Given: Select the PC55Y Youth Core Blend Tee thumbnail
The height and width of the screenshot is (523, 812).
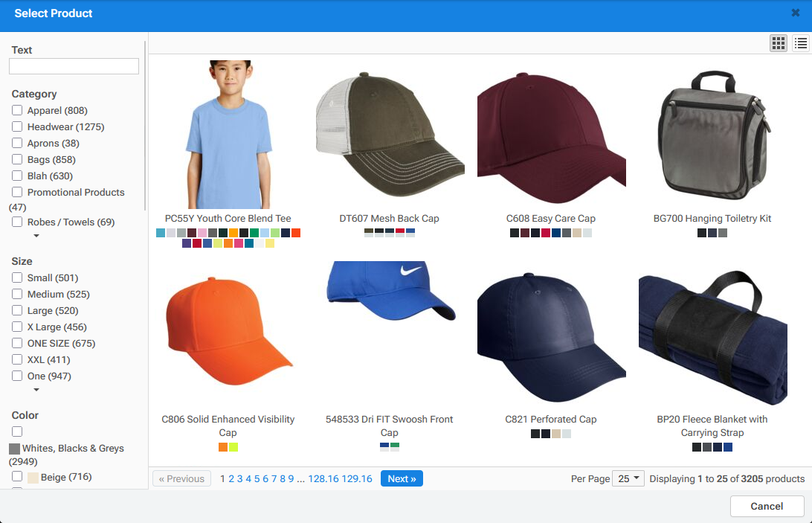Looking at the screenshot, I should [x=228, y=134].
